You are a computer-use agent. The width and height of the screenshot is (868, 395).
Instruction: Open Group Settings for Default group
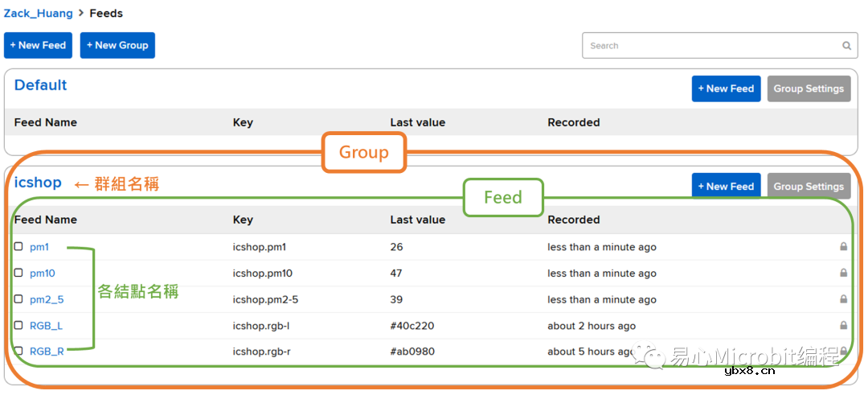tap(808, 88)
